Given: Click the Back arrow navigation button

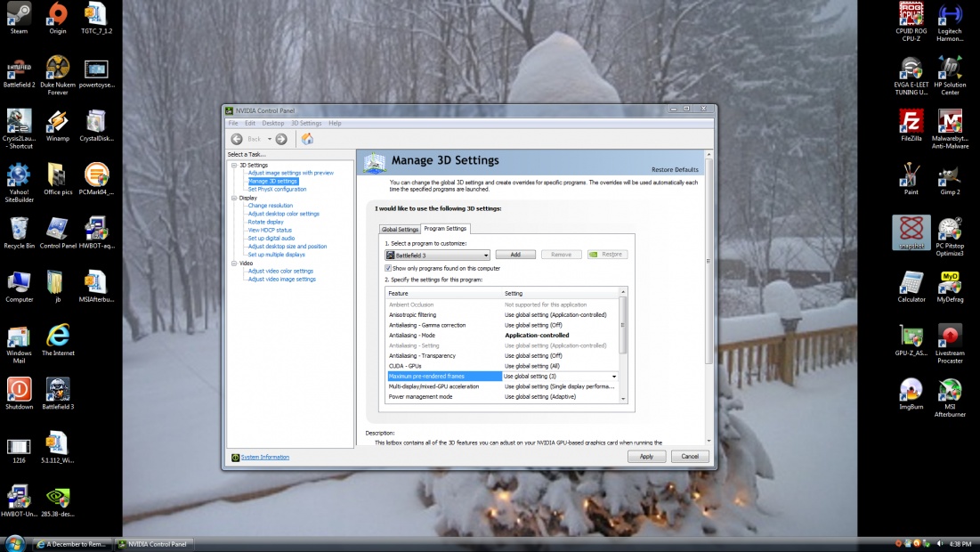Looking at the screenshot, I should click(x=237, y=139).
